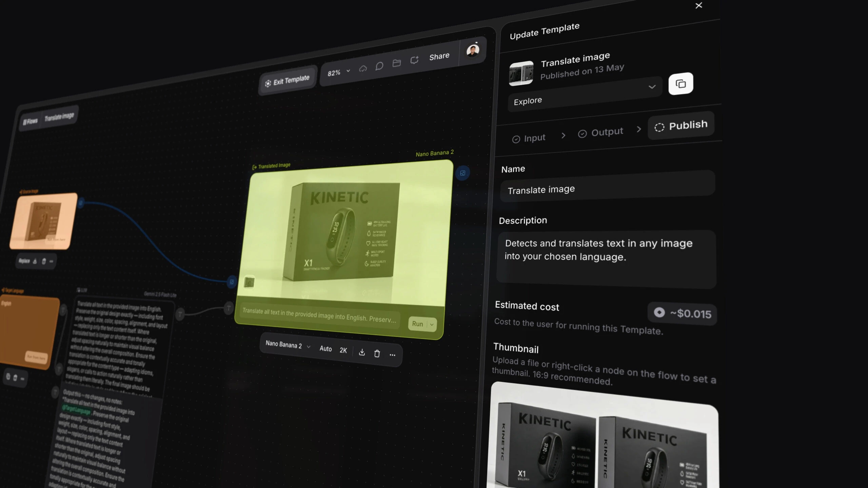Click the Translate image breadcrumb title

coord(59,117)
